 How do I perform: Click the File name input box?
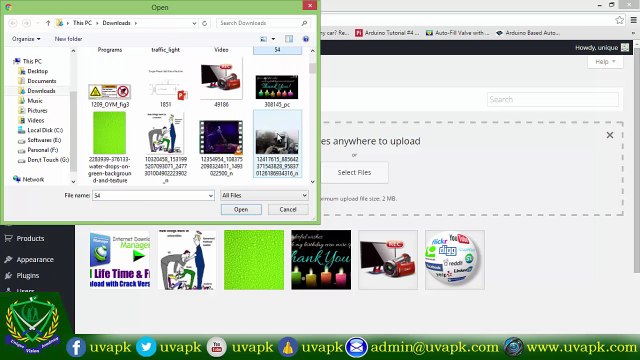(x=150, y=196)
